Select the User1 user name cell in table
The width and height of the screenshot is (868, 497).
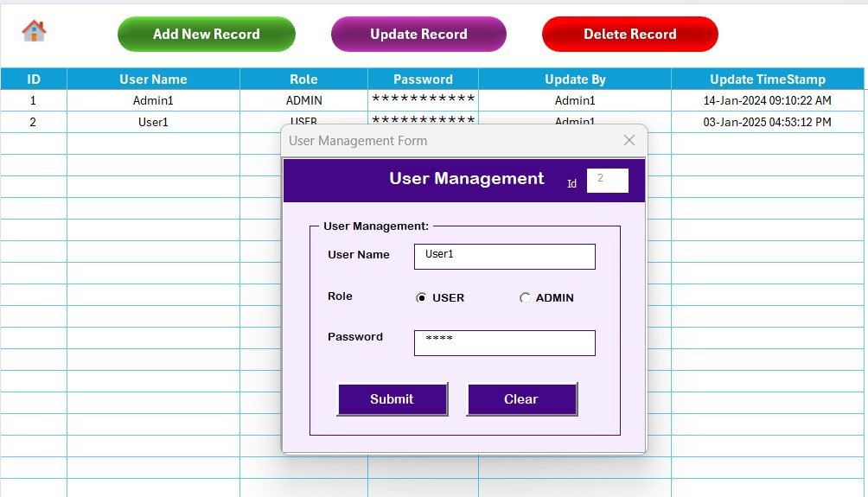pos(153,123)
